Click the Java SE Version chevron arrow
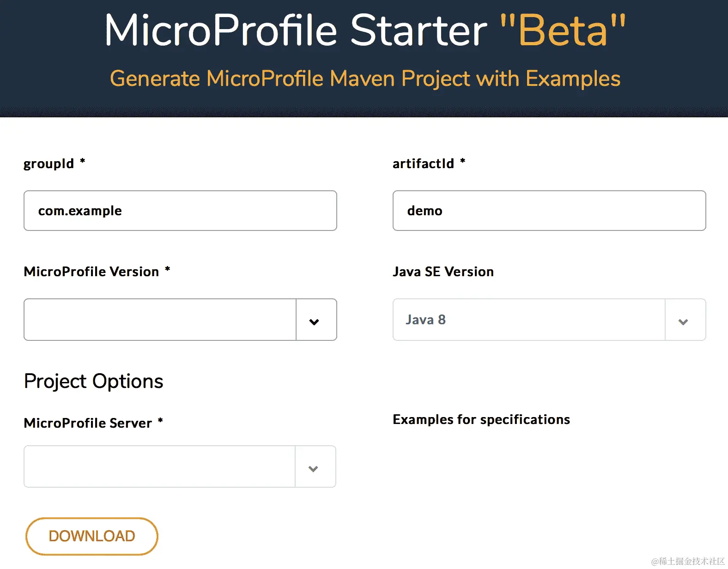 click(x=684, y=321)
